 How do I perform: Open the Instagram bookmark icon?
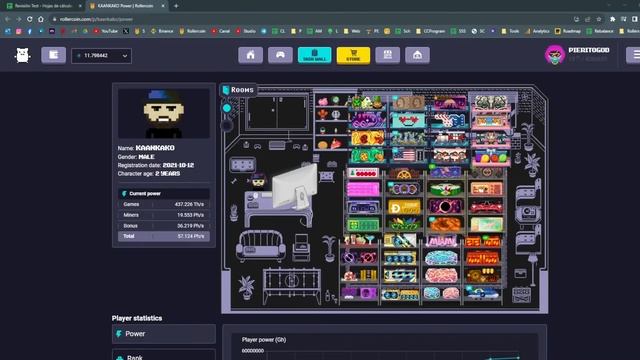pos(18,31)
